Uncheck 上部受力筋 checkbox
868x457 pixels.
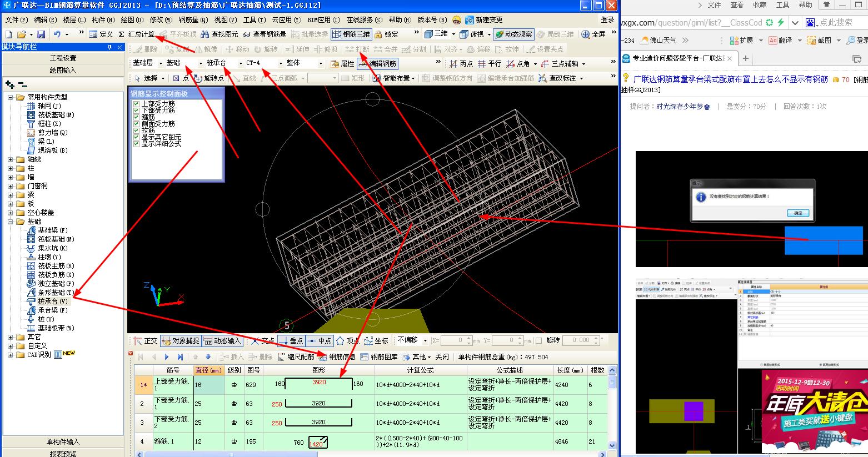tap(136, 104)
